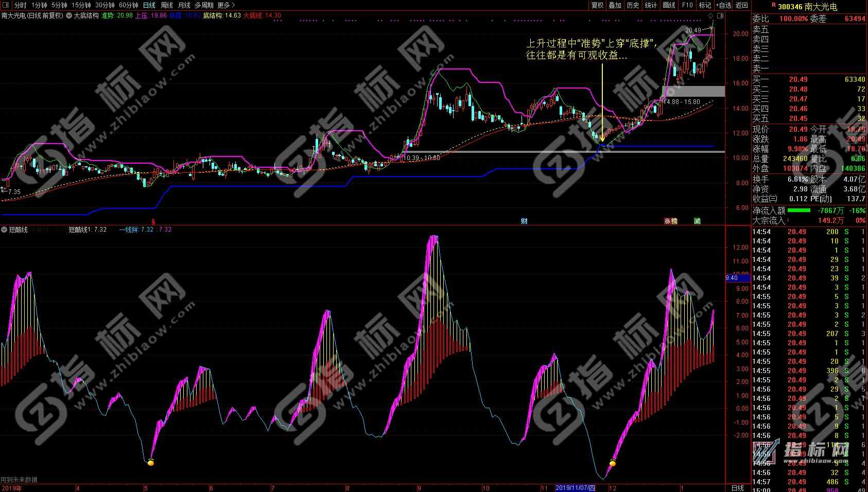Add stock via +自选 button

(723, 5)
